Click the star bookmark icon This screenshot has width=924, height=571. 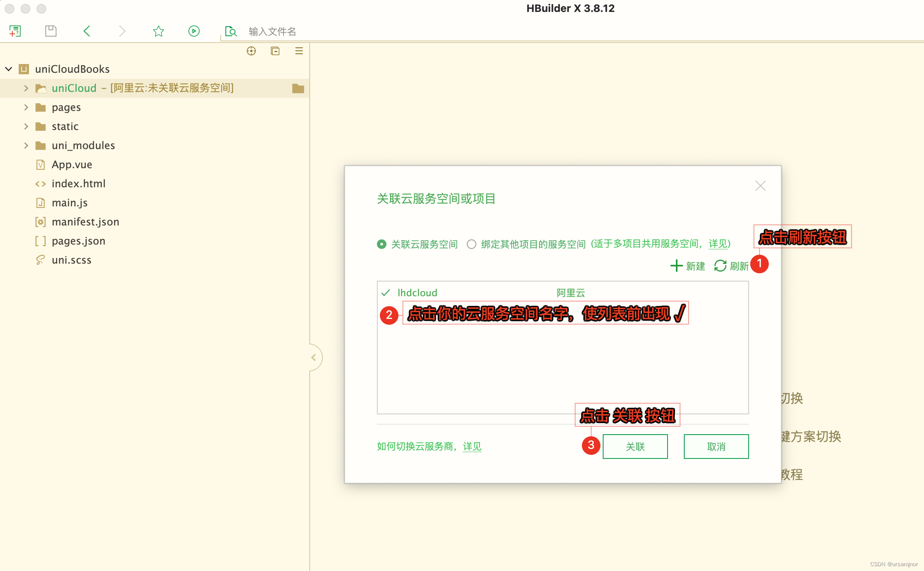click(158, 31)
